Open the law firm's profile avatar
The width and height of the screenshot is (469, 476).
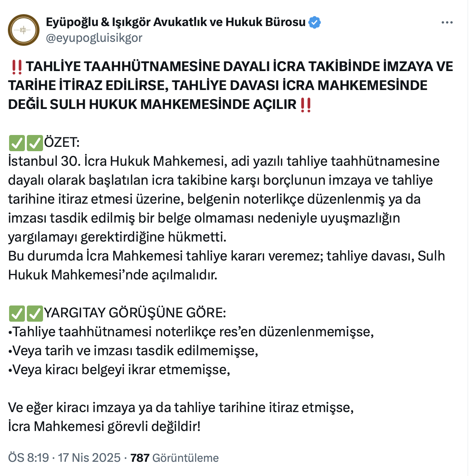point(24,30)
